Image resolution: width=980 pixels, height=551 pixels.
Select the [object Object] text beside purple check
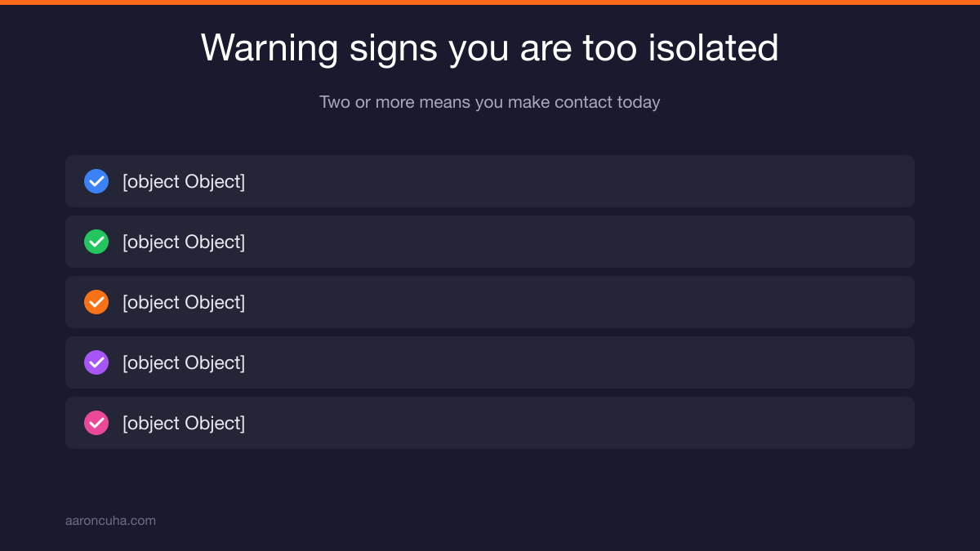point(184,362)
